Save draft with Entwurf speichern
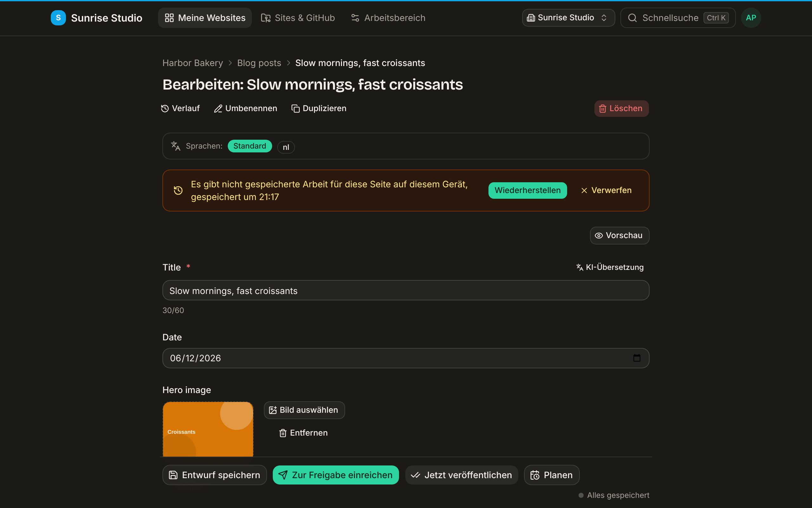The height and width of the screenshot is (508, 812). coord(215,475)
